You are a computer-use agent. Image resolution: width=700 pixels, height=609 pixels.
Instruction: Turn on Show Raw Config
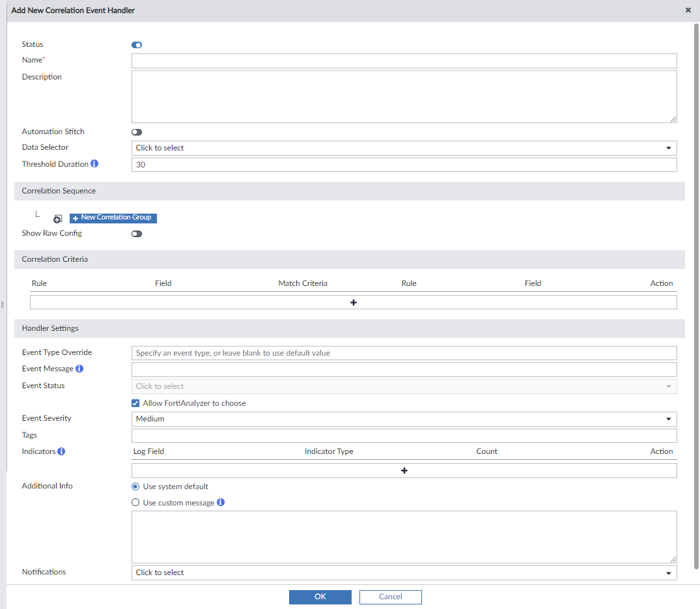[136, 233]
